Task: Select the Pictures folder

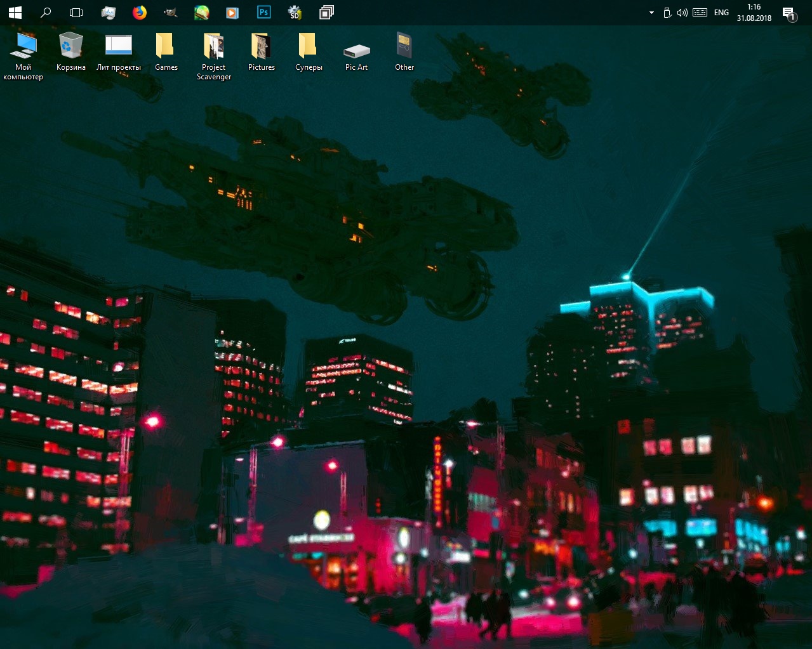Action: point(262,52)
